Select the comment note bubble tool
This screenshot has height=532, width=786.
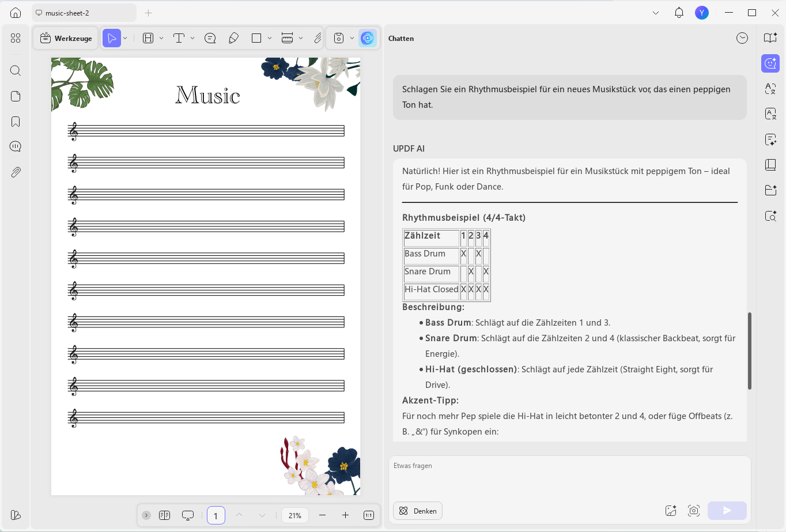210,38
